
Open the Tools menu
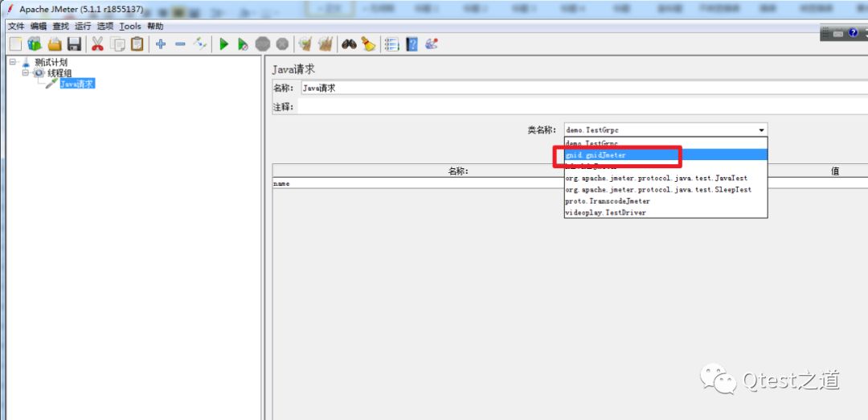pos(130,26)
